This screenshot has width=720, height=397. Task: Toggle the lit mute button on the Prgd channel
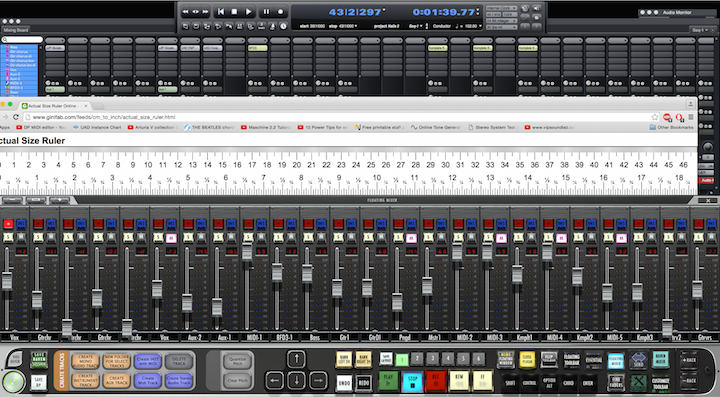pos(411,238)
